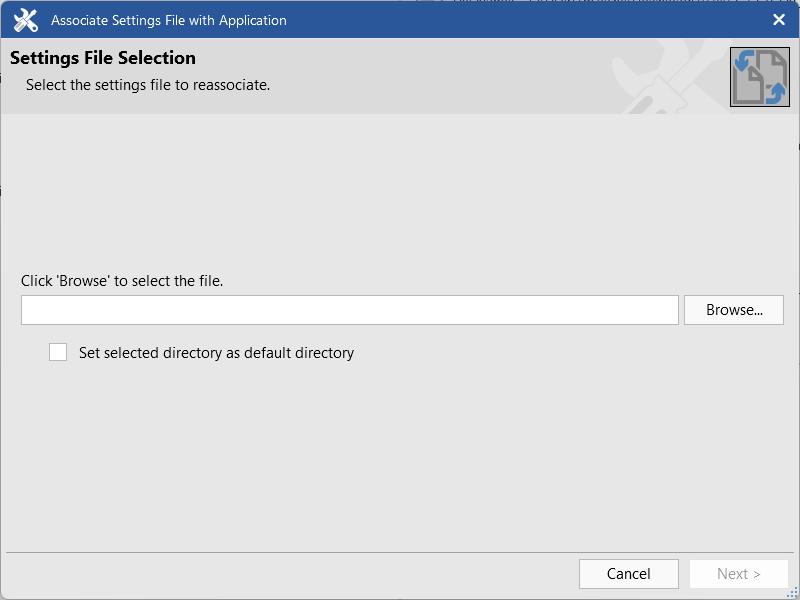This screenshot has width=800, height=600.
Task: Click the "Click 'Browse' to select the file" label
Action: coord(122,281)
